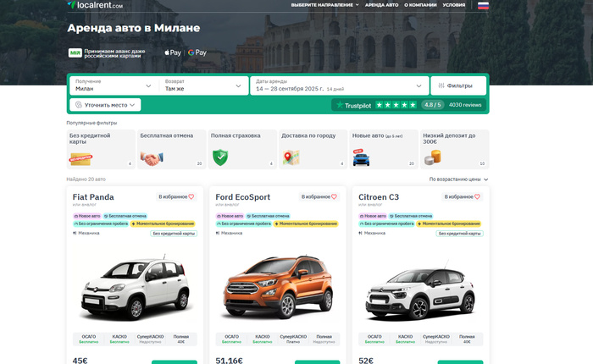Click the filters slider icon
593x364 pixels.
click(x=441, y=85)
